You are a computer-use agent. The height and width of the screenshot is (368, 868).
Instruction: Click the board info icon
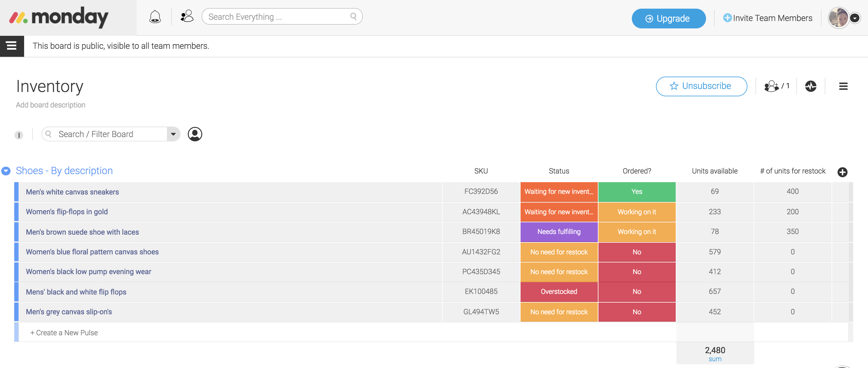19,135
